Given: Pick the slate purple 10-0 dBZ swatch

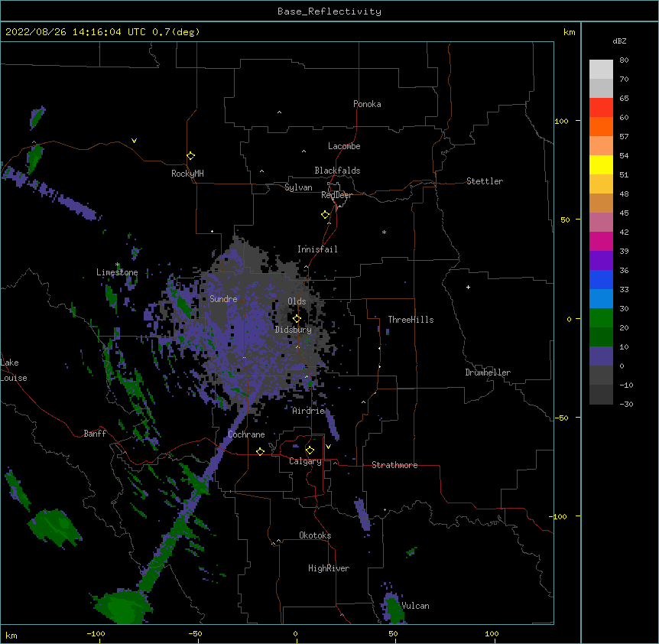Looking at the screenshot, I should pos(601,356).
